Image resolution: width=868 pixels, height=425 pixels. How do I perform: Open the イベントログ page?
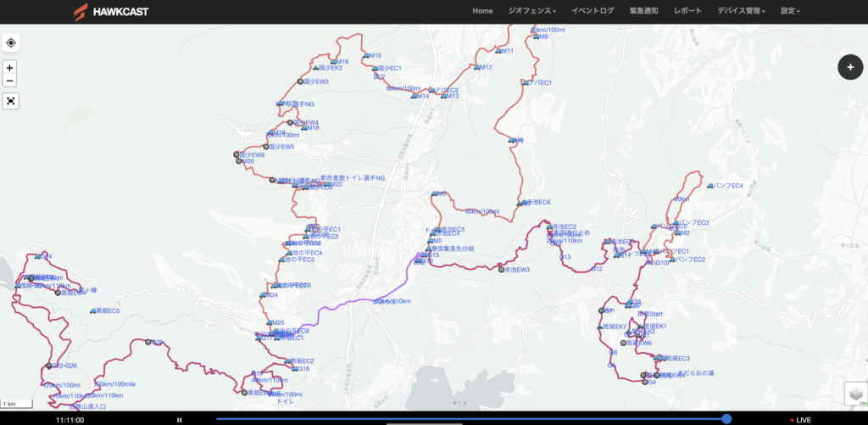point(593,11)
